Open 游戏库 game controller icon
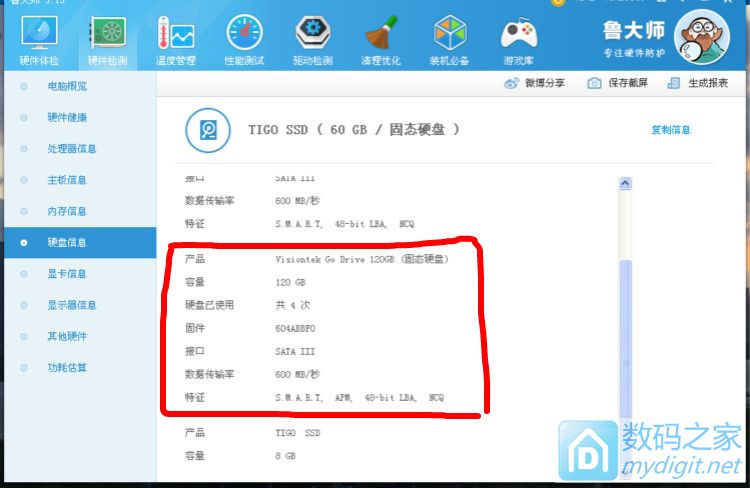This screenshot has width=750, height=488. pyautogui.click(x=518, y=41)
